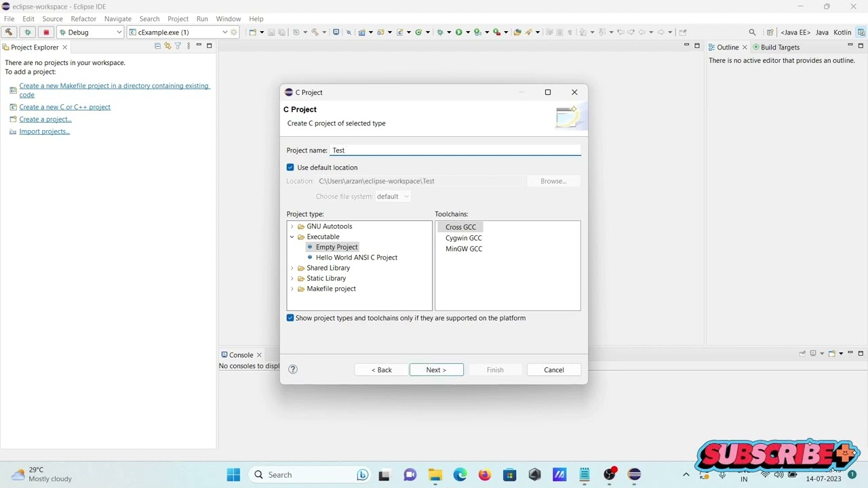Open the File menu
The image size is (868, 488).
pyautogui.click(x=9, y=18)
